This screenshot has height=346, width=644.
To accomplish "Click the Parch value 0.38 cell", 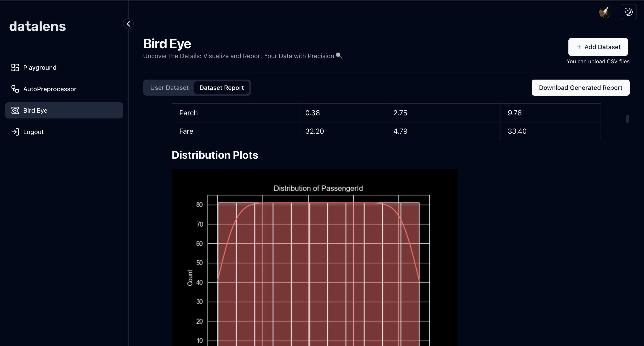I will 341,113.
